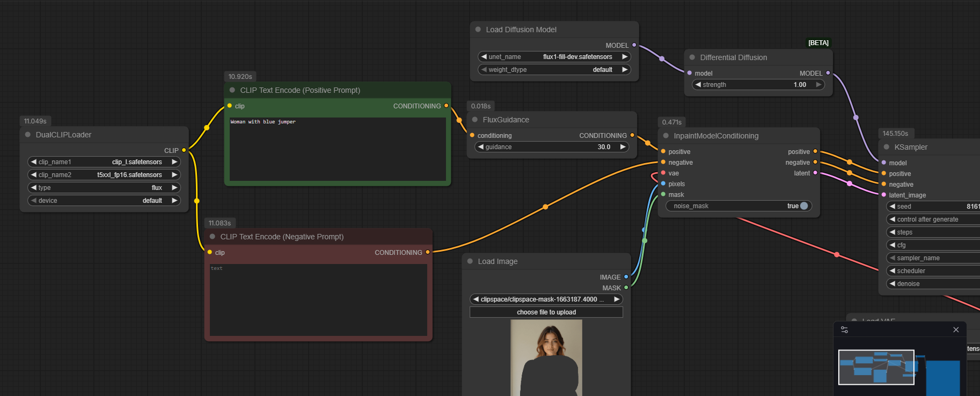
Task: Select previous scheduler with left arrow
Action: tap(893, 271)
